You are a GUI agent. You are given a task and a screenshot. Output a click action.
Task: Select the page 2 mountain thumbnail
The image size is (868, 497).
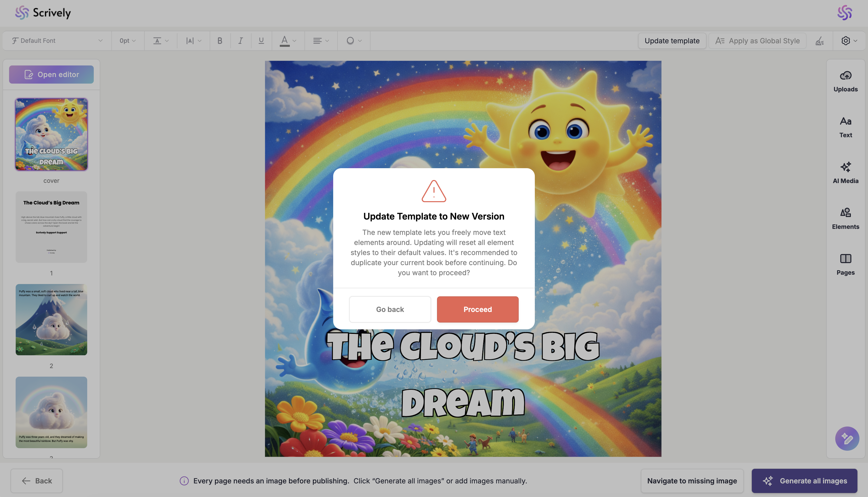click(51, 319)
